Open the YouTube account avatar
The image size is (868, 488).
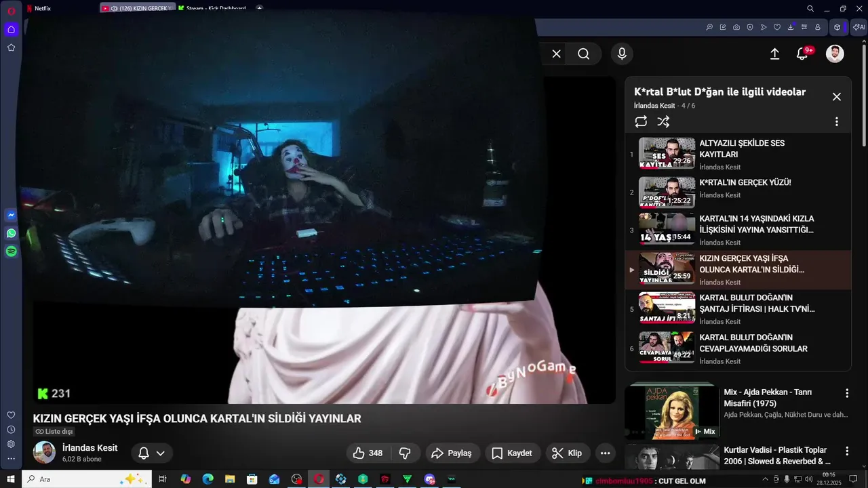(x=835, y=54)
